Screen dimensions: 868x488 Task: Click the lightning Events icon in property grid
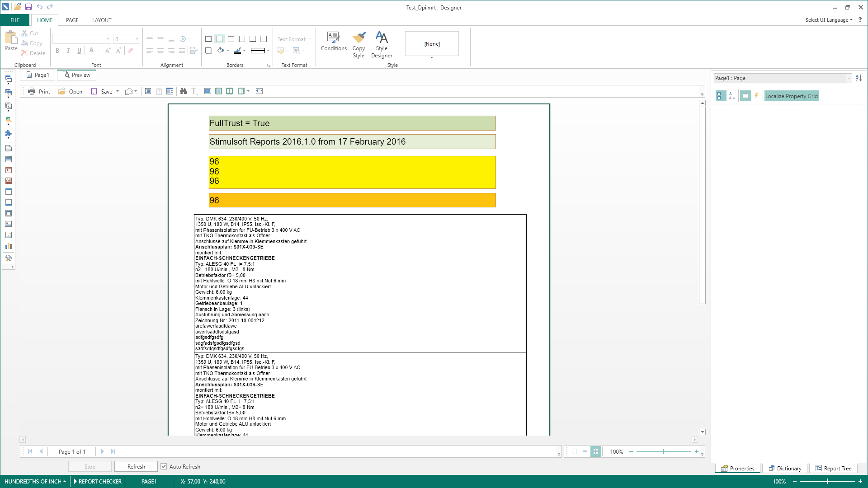tap(756, 96)
